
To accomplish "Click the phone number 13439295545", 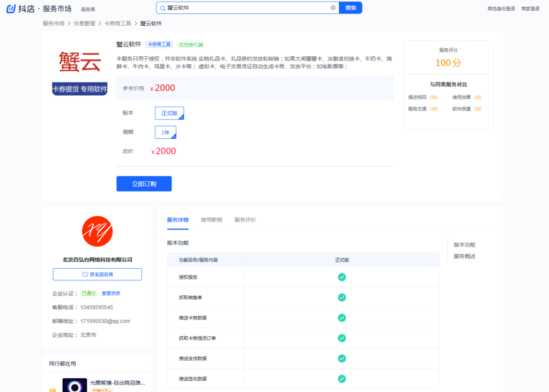I will [97, 307].
